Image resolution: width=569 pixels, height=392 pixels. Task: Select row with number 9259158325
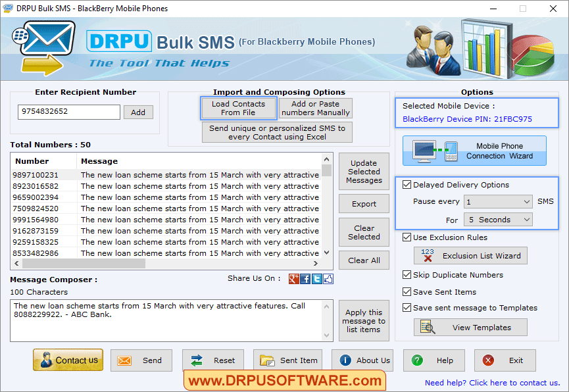[x=166, y=242]
